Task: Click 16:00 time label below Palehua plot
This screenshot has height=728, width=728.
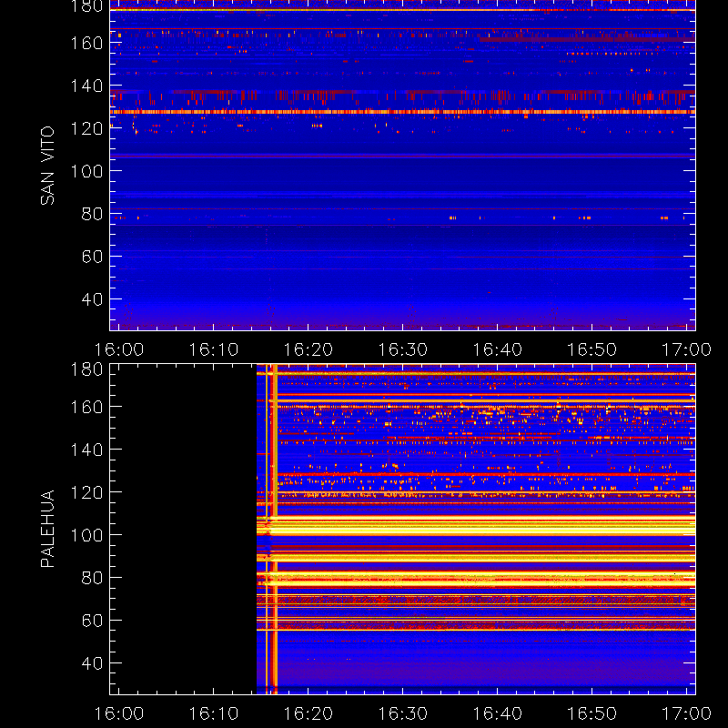Action: click(x=119, y=713)
